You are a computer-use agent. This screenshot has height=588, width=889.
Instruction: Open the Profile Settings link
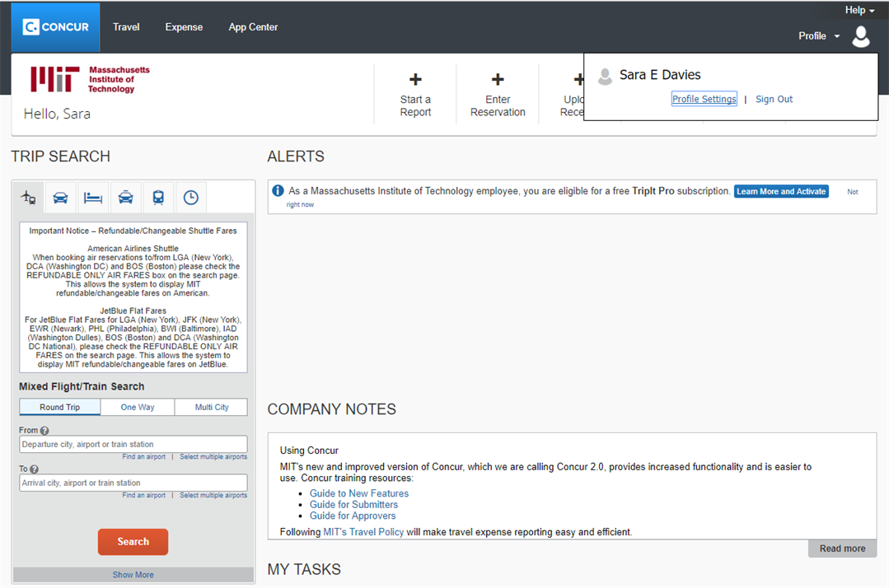click(x=704, y=99)
